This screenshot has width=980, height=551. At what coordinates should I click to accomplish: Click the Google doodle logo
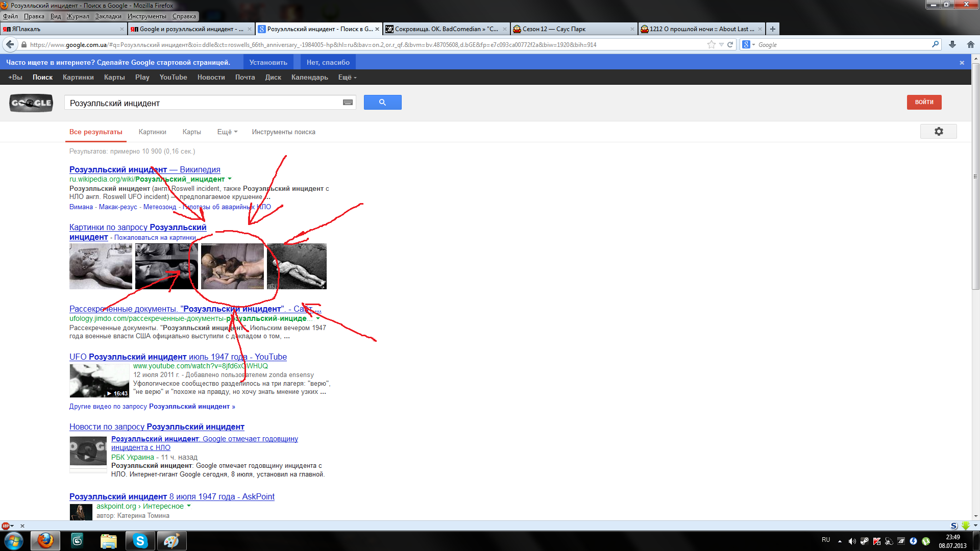[x=31, y=103]
